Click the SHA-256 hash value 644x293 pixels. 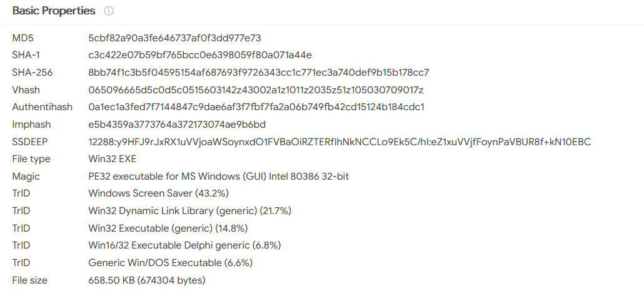259,73
